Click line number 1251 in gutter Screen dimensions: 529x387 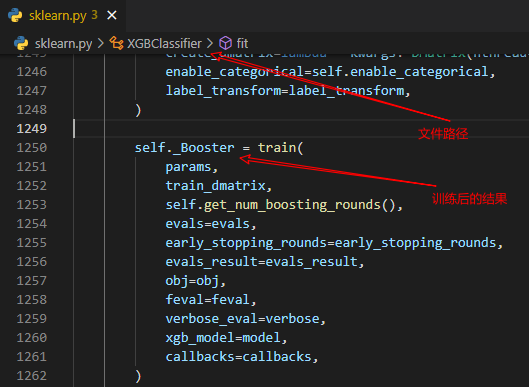pyautogui.click(x=32, y=167)
